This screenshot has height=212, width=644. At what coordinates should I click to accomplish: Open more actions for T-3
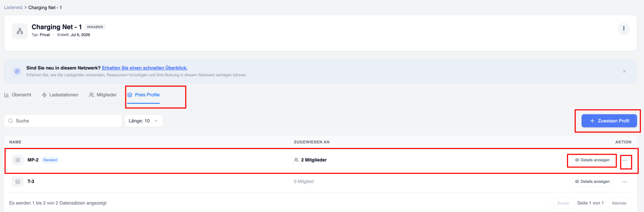(625, 182)
